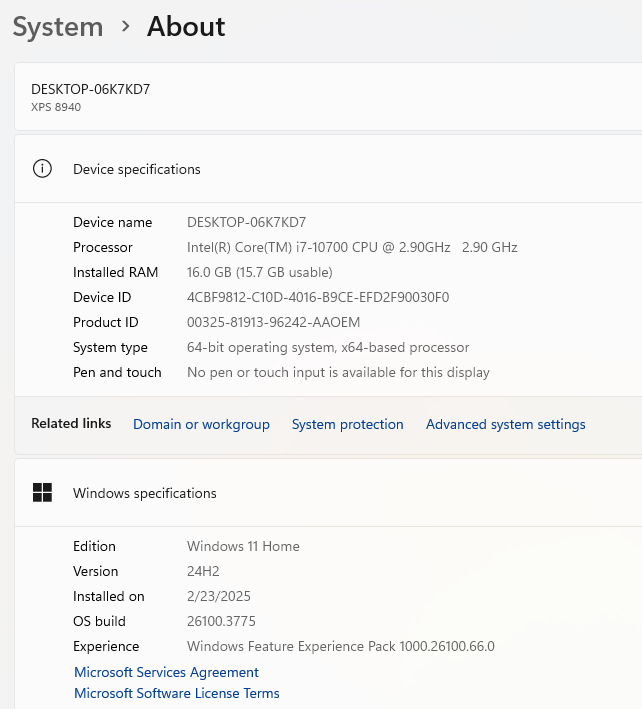642x709 pixels.
Task: Select the Processor value text
Action: (x=352, y=247)
